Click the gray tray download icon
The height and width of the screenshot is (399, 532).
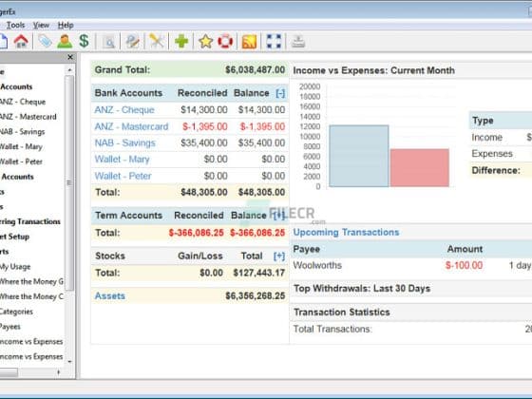(298, 42)
